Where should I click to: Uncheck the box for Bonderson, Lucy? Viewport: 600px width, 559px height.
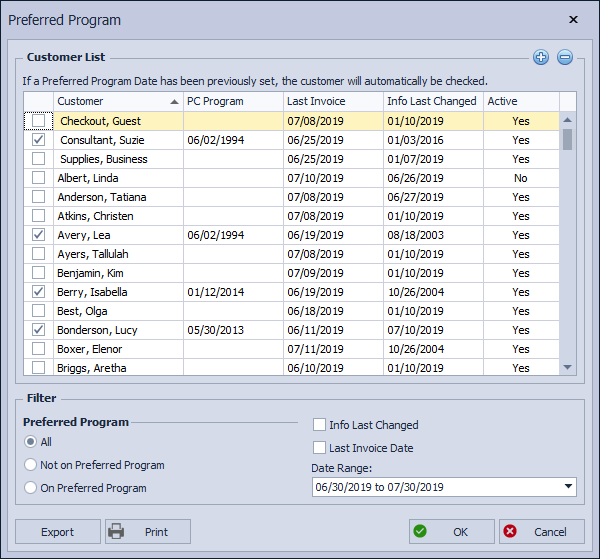click(38, 330)
